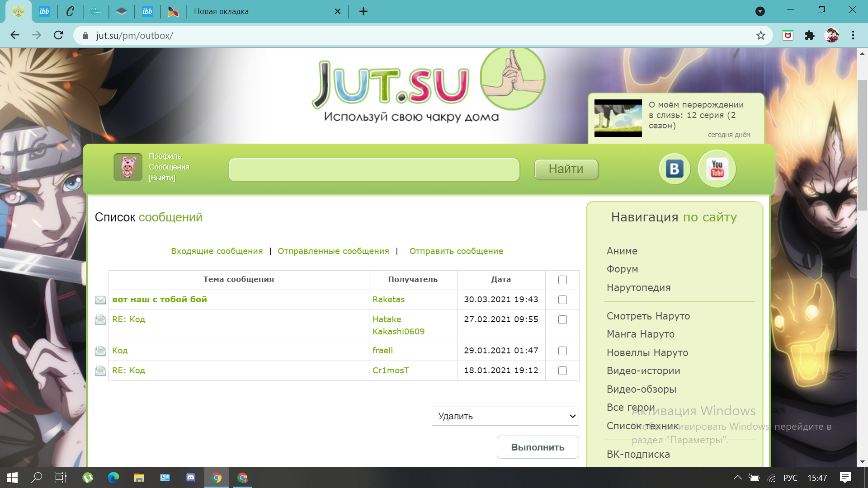Screen dimensions: 868x488
Task: Click the JUT.SU site logo
Action: (429, 86)
